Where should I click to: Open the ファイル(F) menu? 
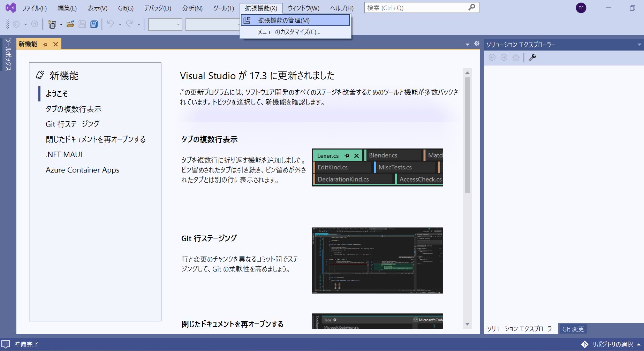pos(35,8)
